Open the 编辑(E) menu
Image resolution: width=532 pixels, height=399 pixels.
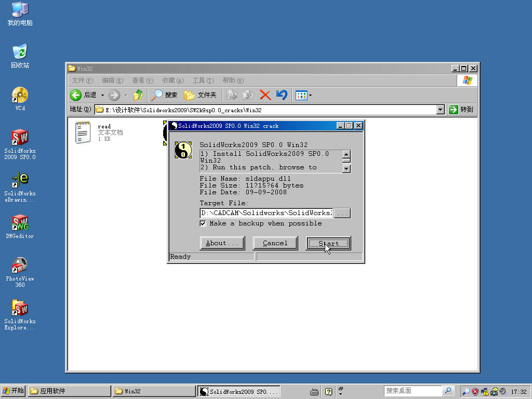(113, 81)
